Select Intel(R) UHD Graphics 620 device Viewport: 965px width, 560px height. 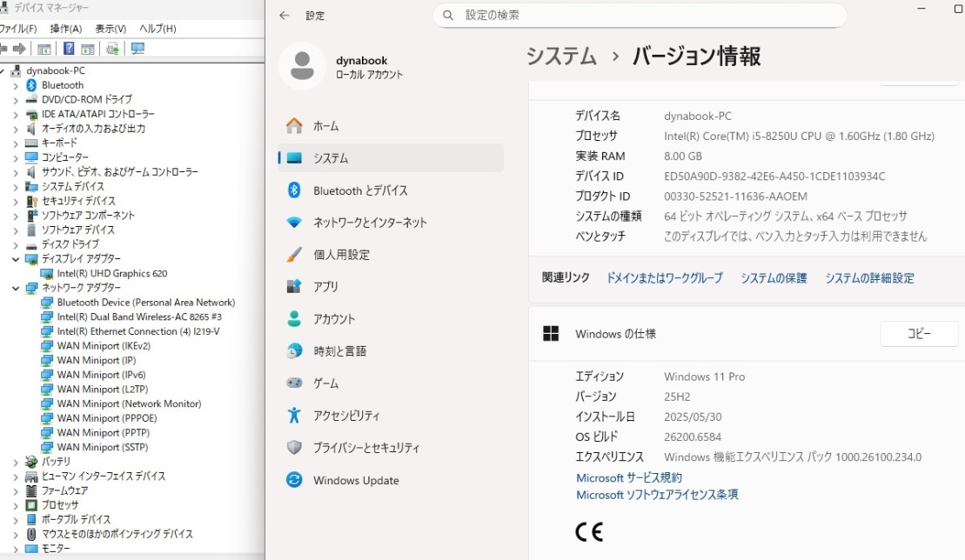pyautogui.click(x=112, y=273)
